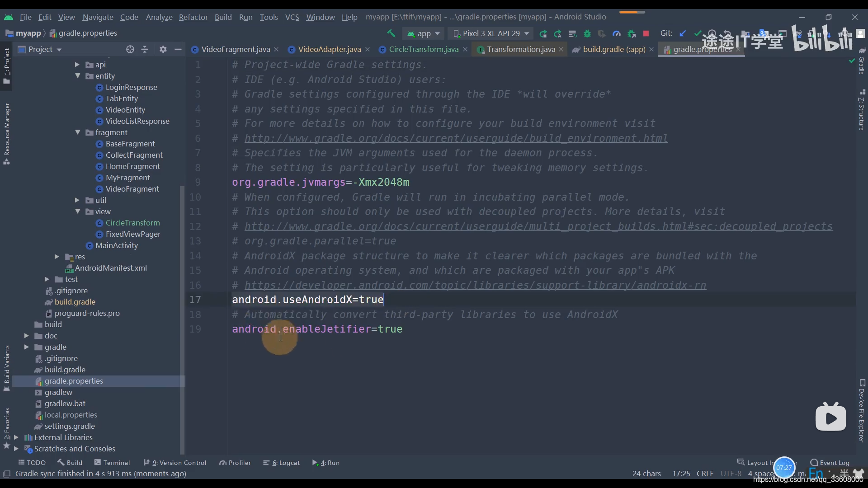Click the Run app rerun icon

[x=543, y=33]
